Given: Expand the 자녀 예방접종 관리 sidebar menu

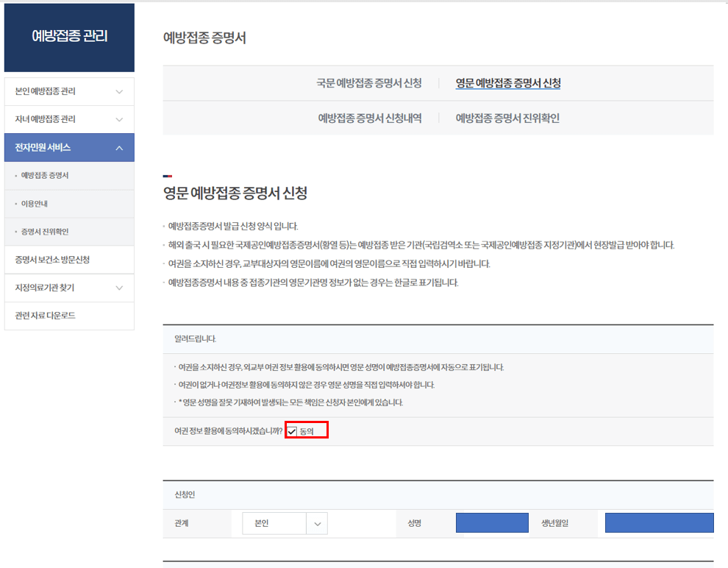Looking at the screenshot, I should [69, 119].
